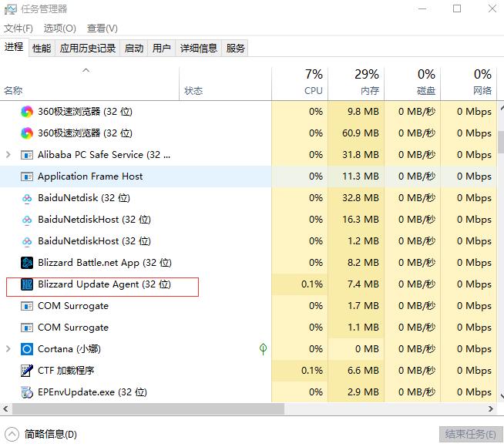
Task: Switch to the 应用历史记录 tab
Action: (87, 49)
